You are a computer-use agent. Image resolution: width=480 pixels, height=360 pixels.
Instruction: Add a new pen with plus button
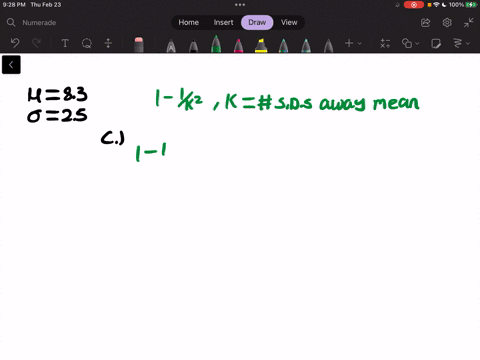click(349, 43)
